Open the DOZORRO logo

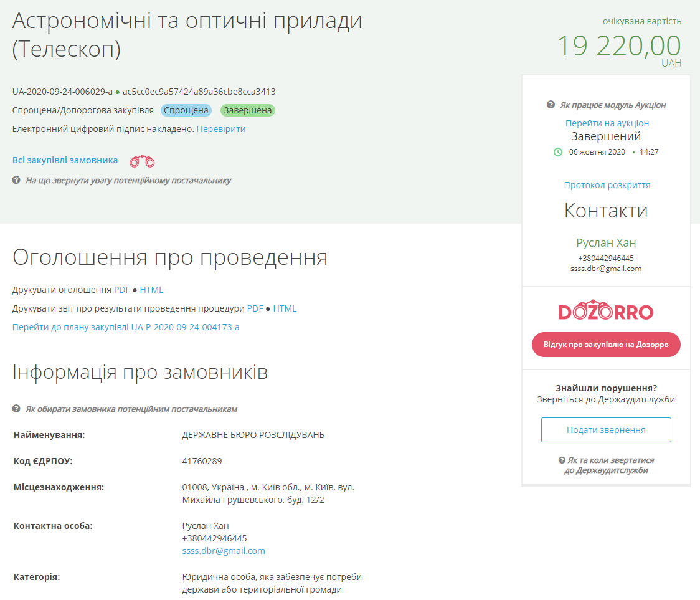606,312
